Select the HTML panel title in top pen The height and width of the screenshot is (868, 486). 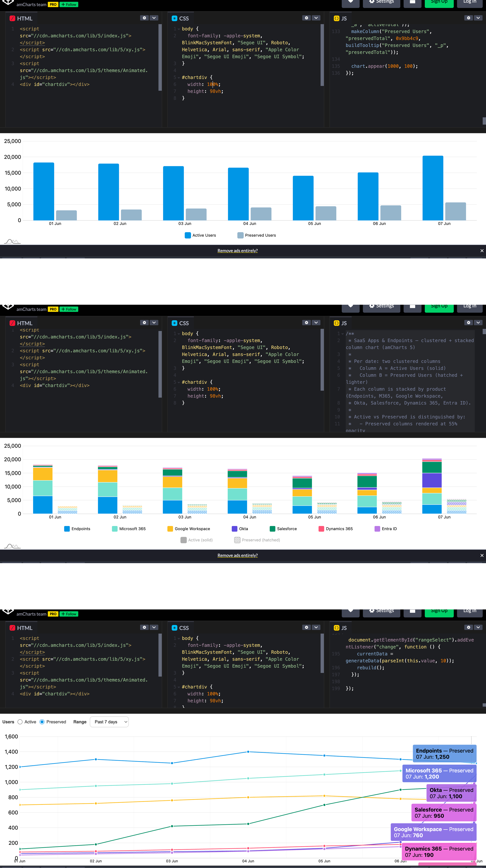click(x=25, y=19)
